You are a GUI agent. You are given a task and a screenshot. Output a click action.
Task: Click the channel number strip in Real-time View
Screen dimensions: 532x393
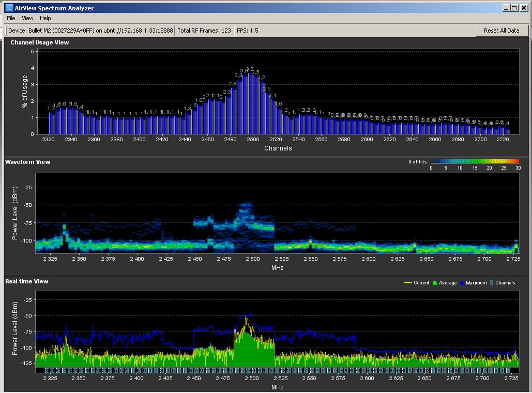277,370
